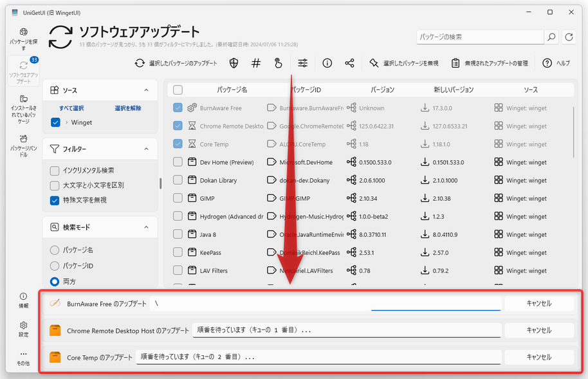Viewport: 588px width, 379px height.
Task: Click 選択したパッケージのアップデート button
Action: 176,64
